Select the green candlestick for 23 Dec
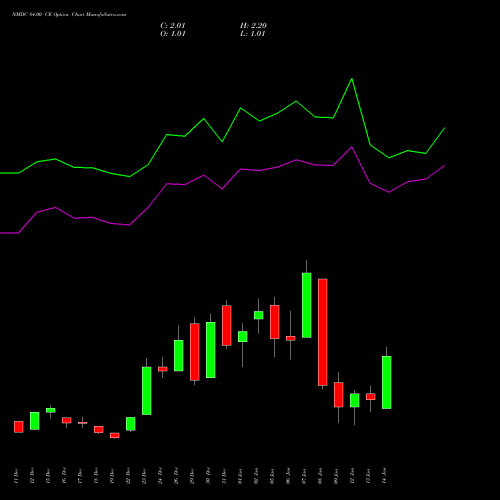 [x=147, y=391]
